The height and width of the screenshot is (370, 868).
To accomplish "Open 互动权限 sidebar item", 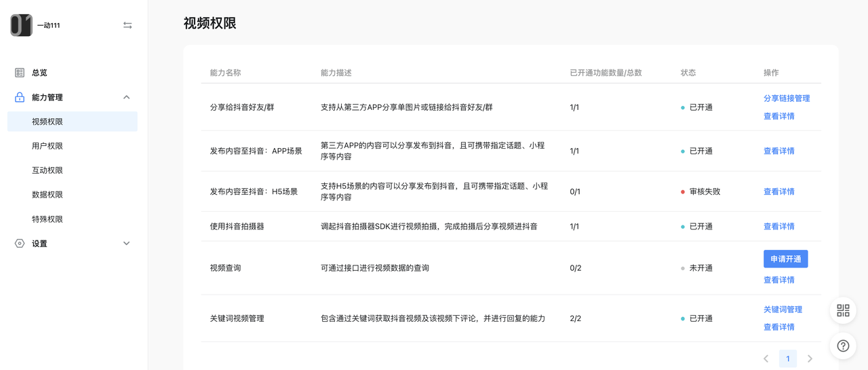I will 47,170.
